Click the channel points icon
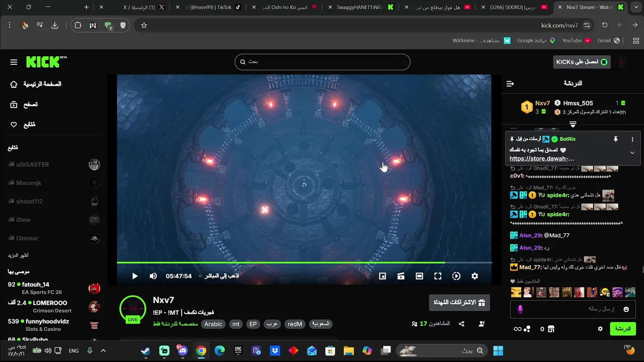Viewport: 644px width, 362px height. pos(527,329)
